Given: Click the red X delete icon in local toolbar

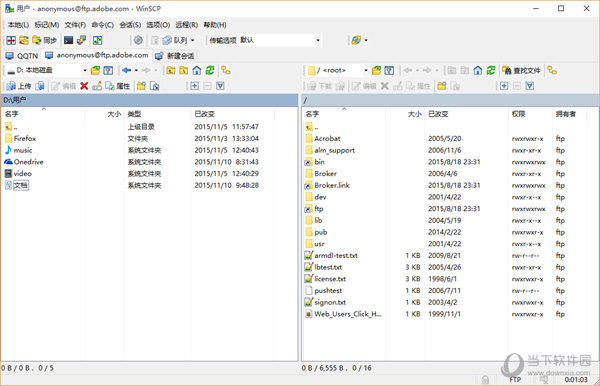Looking at the screenshot, I should point(84,86).
